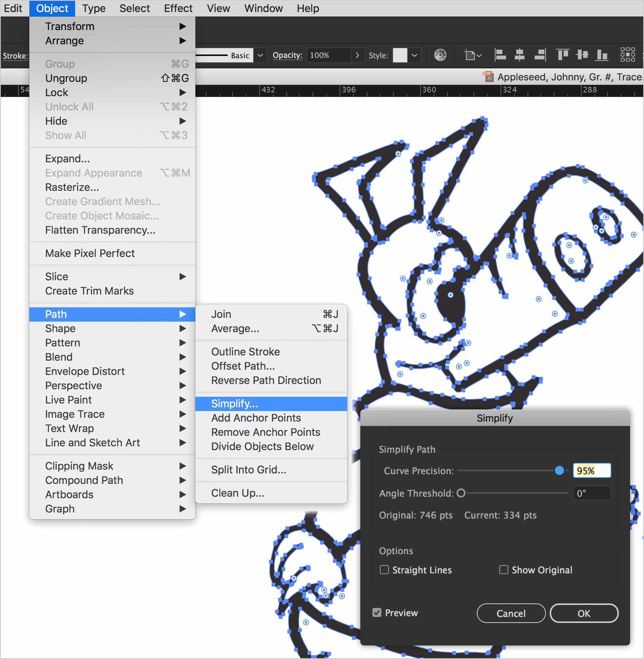644x659 pixels.
Task: Click the Angle Threshold 0° field
Action: click(x=592, y=493)
